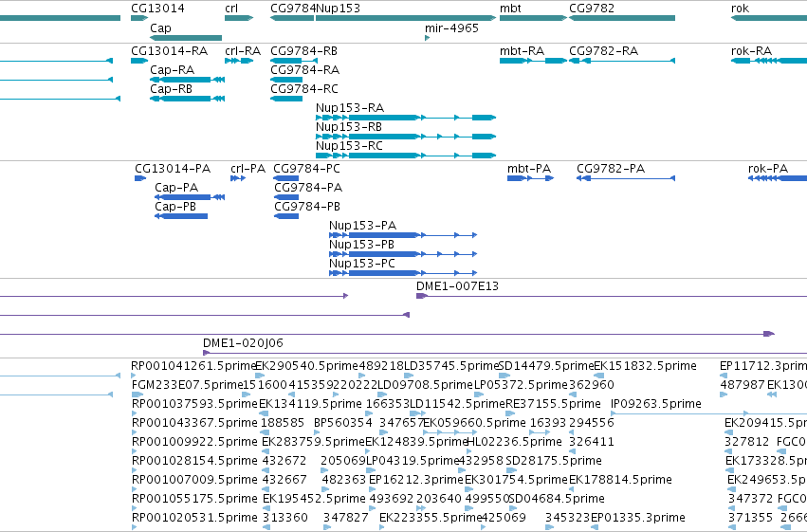This screenshot has width=807, height=532.
Task: Click the Cap gene label
Action: tap(160, 28)
